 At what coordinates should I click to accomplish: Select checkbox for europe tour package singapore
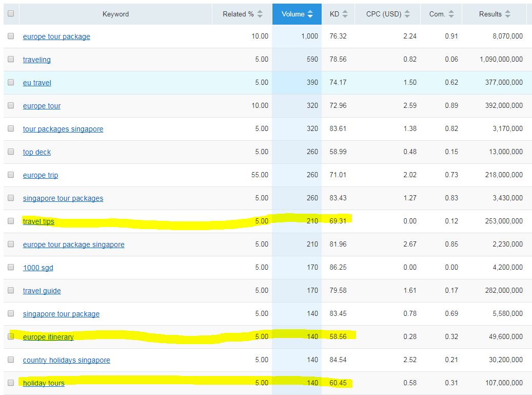pos(11,244)
